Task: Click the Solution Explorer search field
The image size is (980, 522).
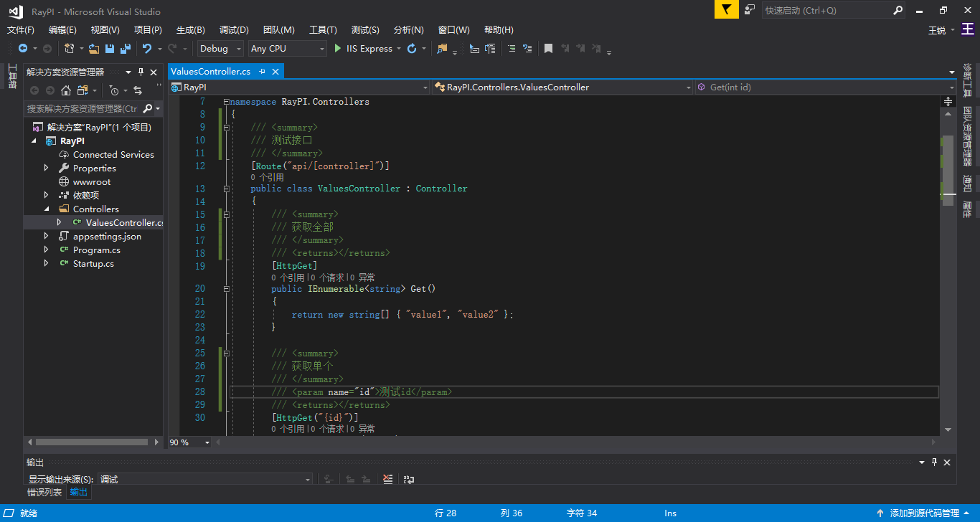Action: tap(82, 108)
